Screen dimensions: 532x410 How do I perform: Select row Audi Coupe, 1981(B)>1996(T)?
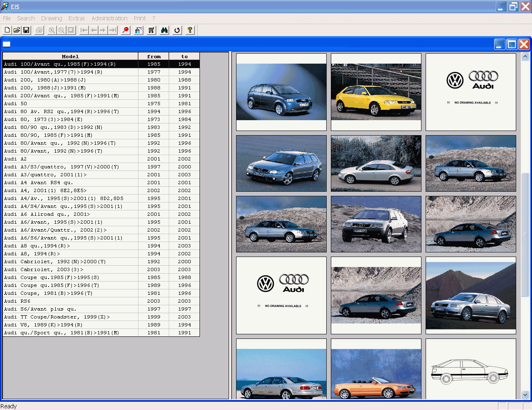[x=101, y=293]
